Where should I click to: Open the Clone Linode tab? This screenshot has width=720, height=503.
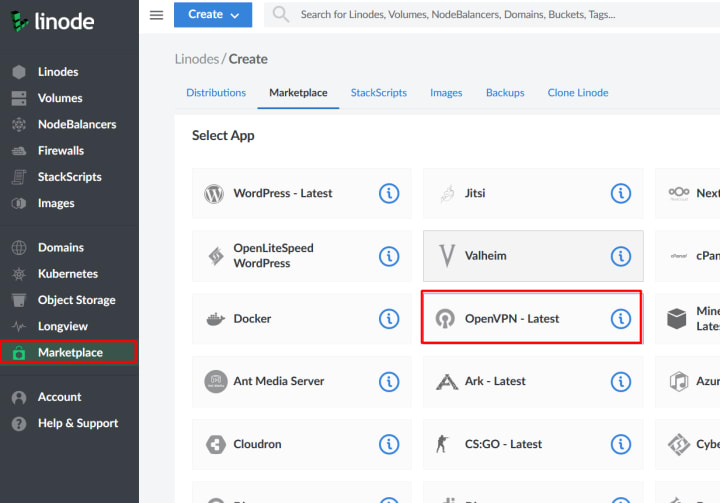578,93
